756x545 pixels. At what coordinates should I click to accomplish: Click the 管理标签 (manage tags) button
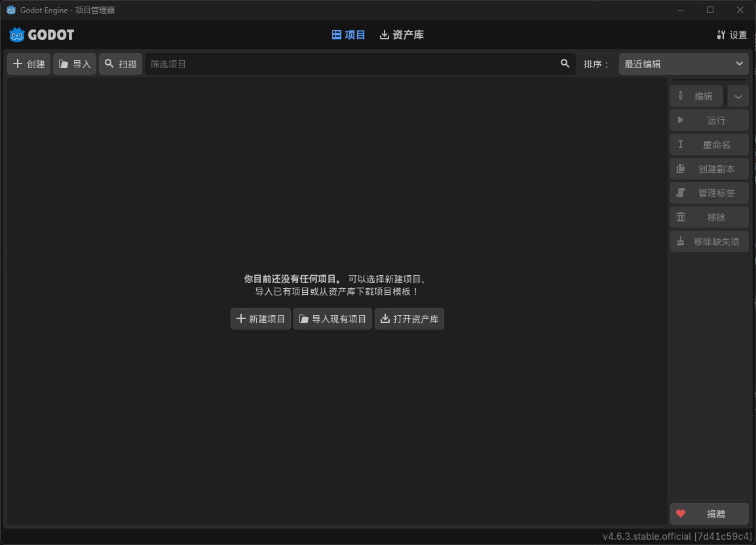click(x=709, y=193)
